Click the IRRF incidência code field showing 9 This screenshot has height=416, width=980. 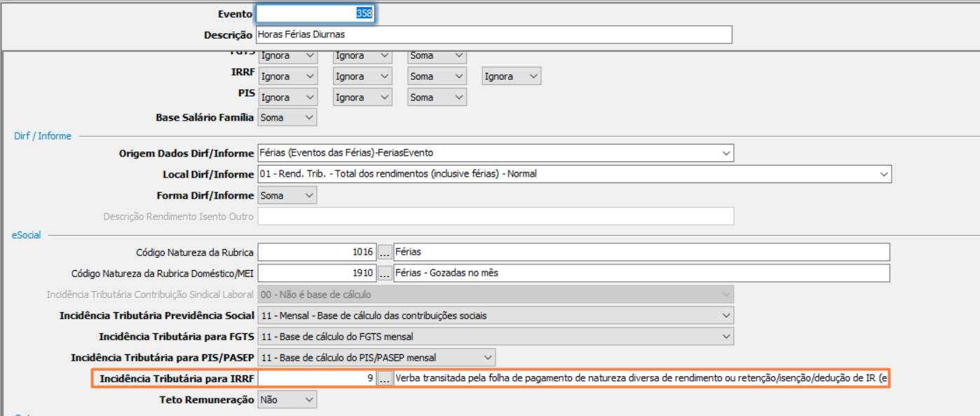point(317,379)
